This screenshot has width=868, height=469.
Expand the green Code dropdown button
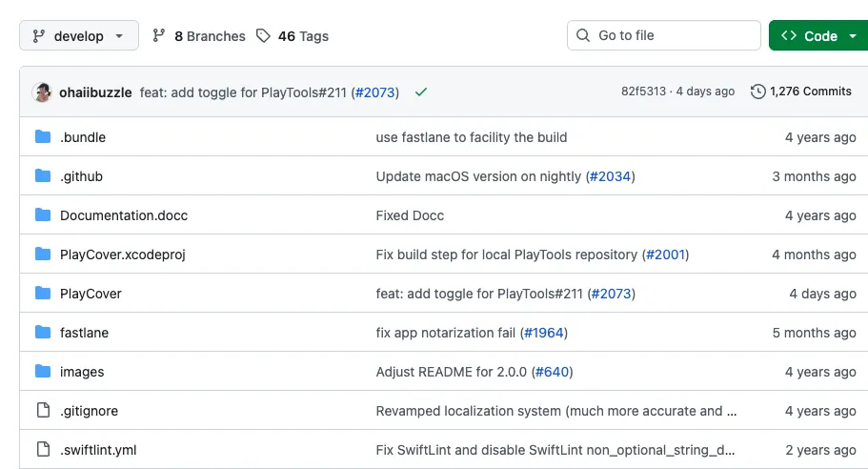click(819, 36)
